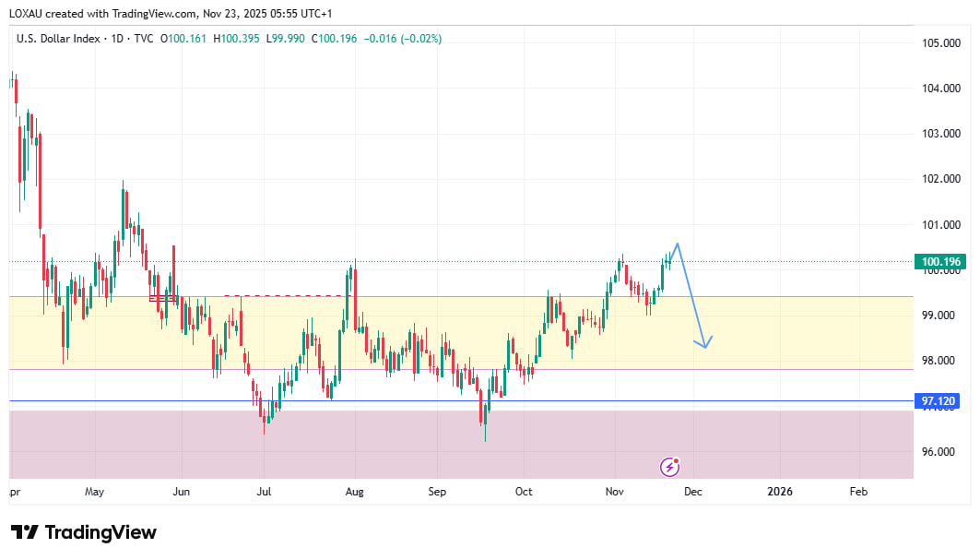Click the 102.000 price axis label
This screenshot has width=980, height=560.
(940, 179)
